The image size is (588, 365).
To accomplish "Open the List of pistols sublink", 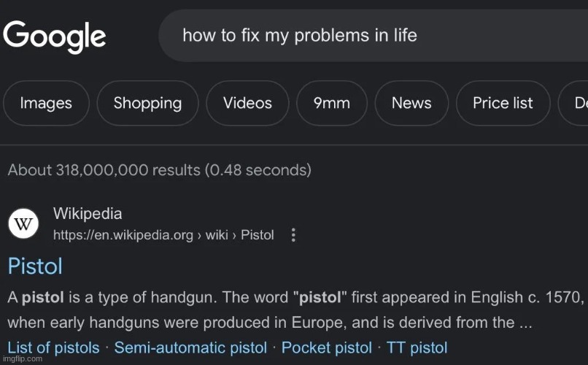I will click(53, 347).
